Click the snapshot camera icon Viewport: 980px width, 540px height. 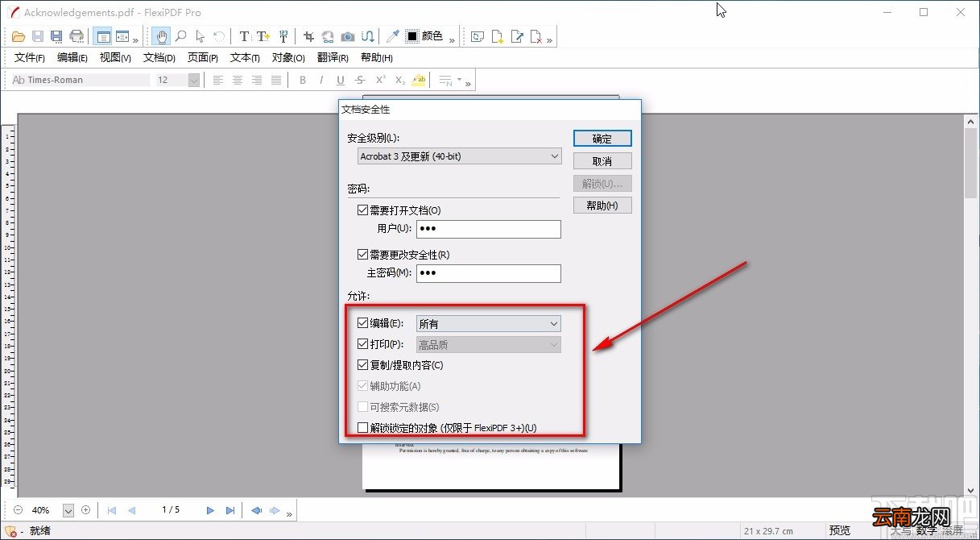[348, 36]
